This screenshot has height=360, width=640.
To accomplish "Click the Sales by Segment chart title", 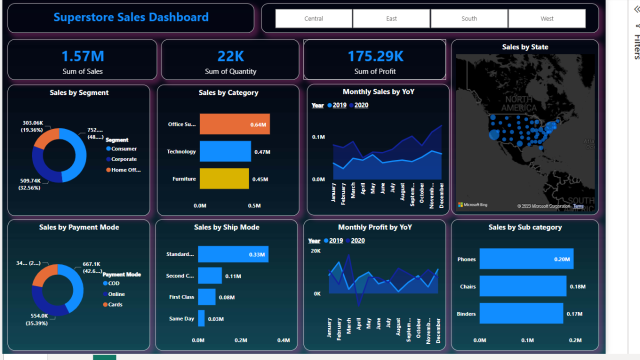I will [79, 93].
